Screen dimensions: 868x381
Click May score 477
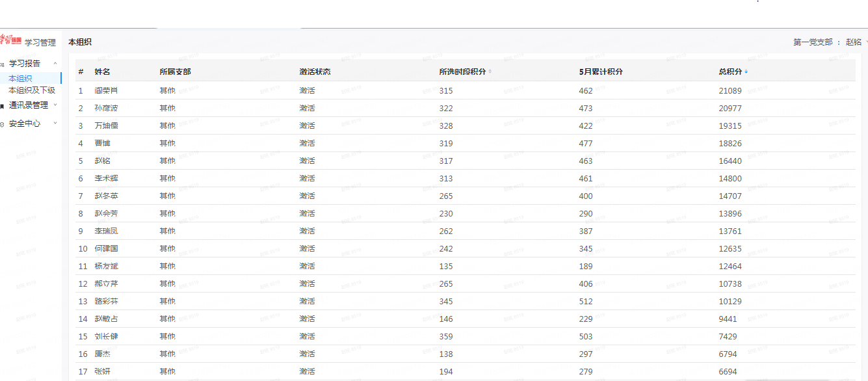pos(586,144)
